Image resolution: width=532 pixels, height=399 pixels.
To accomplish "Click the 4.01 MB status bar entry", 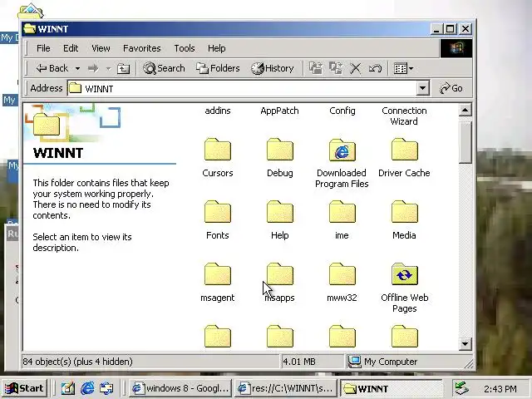I will click(299, 362).
